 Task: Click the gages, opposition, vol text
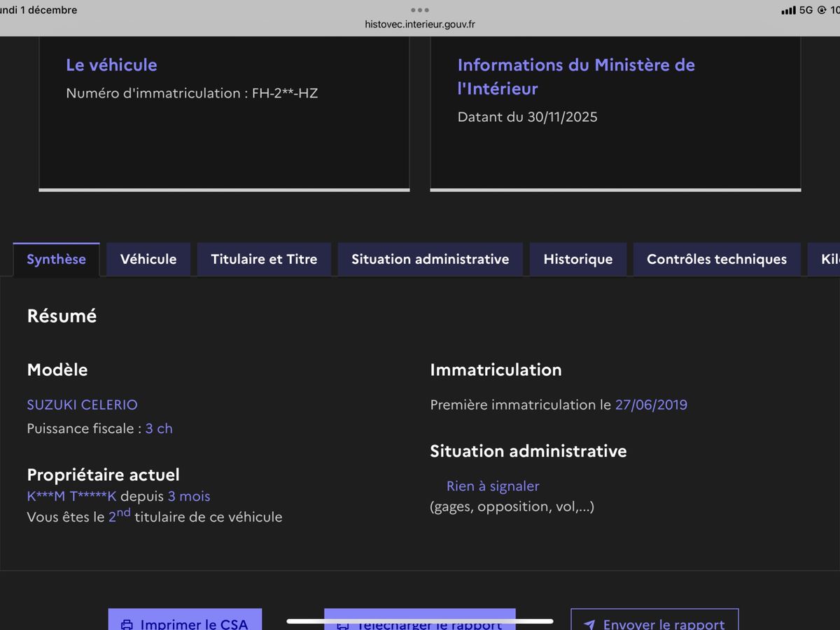(x=512, y=507)
